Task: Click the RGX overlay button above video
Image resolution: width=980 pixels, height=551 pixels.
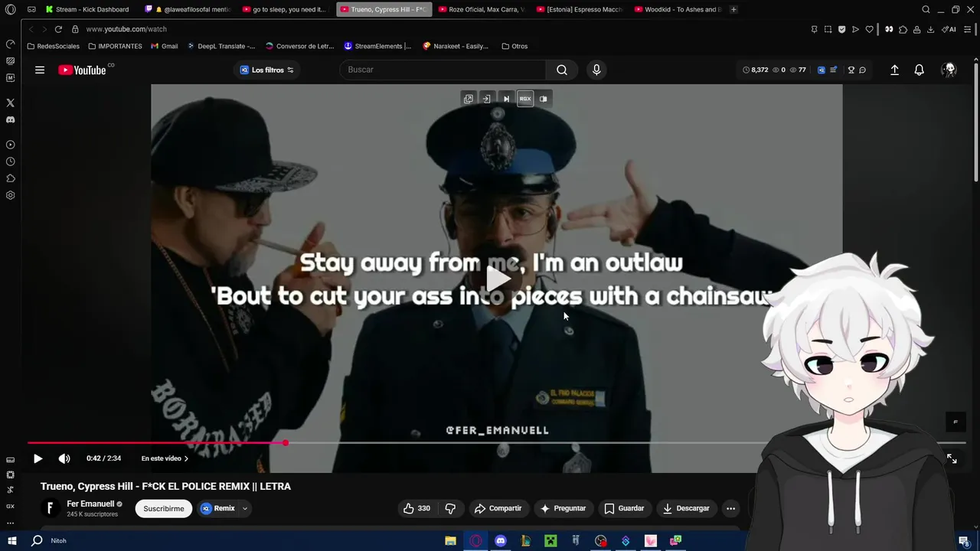Action: click(x=525, y=99)
